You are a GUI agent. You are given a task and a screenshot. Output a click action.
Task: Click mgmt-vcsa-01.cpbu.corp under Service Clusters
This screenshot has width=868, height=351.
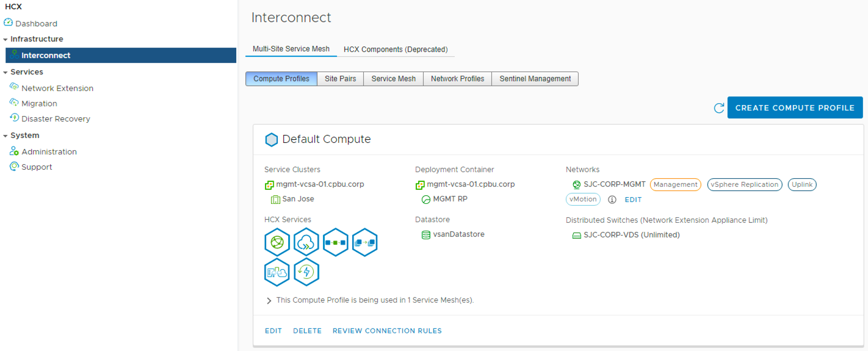320,184
